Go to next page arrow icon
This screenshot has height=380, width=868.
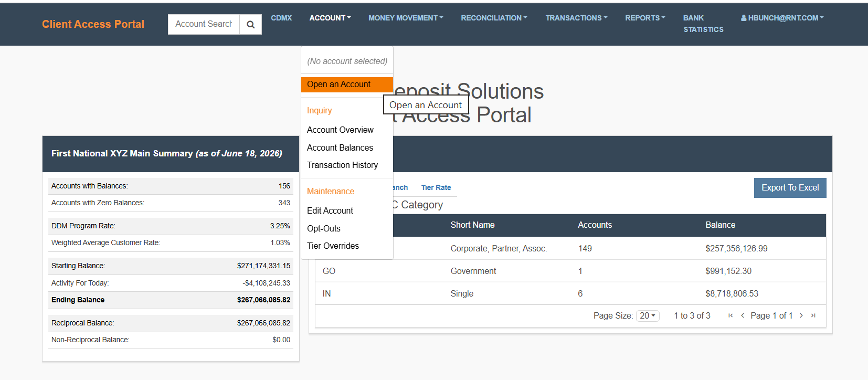click(801, 315)
